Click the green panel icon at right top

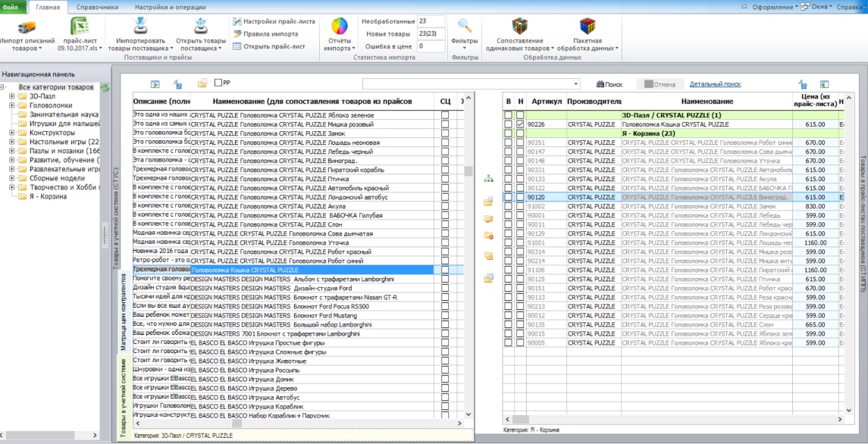[824, 84]
